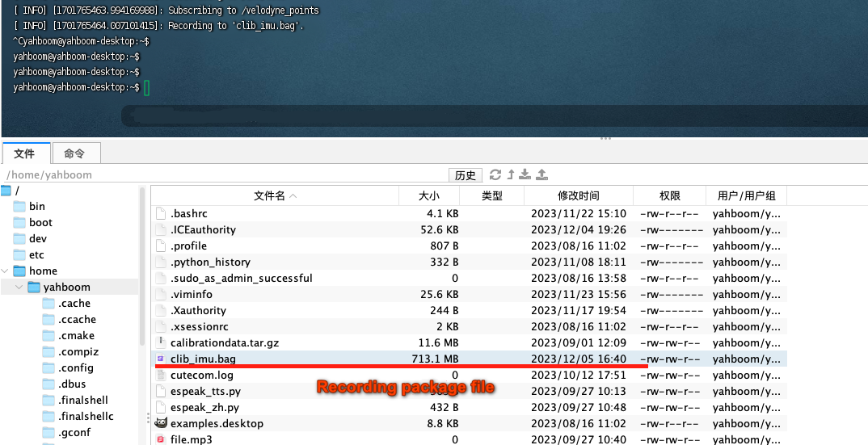Select the .xsessionrc file name
The image size is (868, 445).
coord(200,326)
